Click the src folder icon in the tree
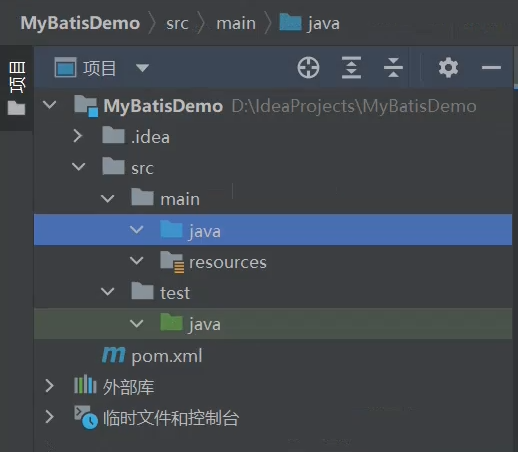The image size is (518, 452). [x=113, y=166]
